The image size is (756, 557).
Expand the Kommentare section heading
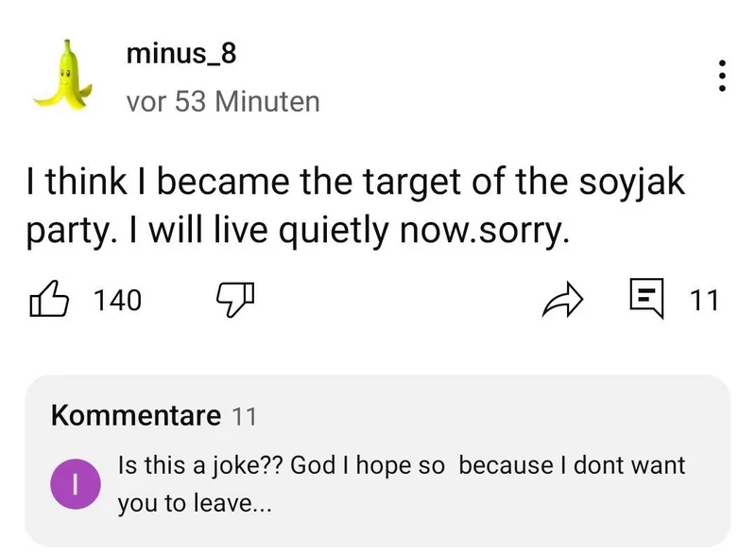[x=135, y=414]
